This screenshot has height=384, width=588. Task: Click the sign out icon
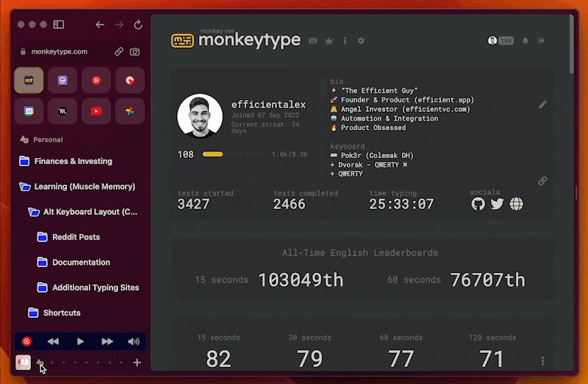point(542,41)
